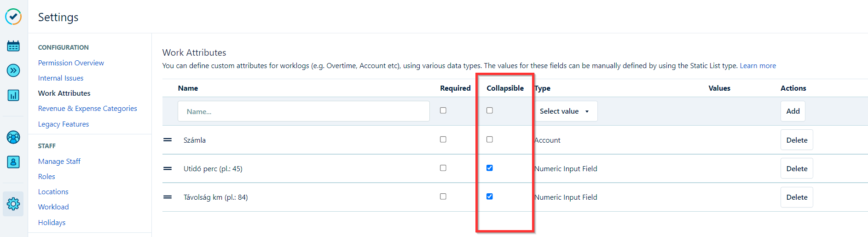Open the Manage Staff page
868x237 pixels.
tap(59, 162)
